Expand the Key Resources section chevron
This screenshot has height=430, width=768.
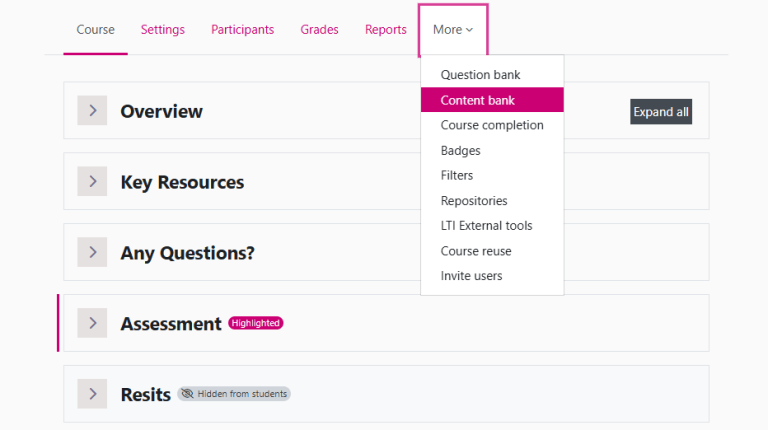tap(92, 181)
